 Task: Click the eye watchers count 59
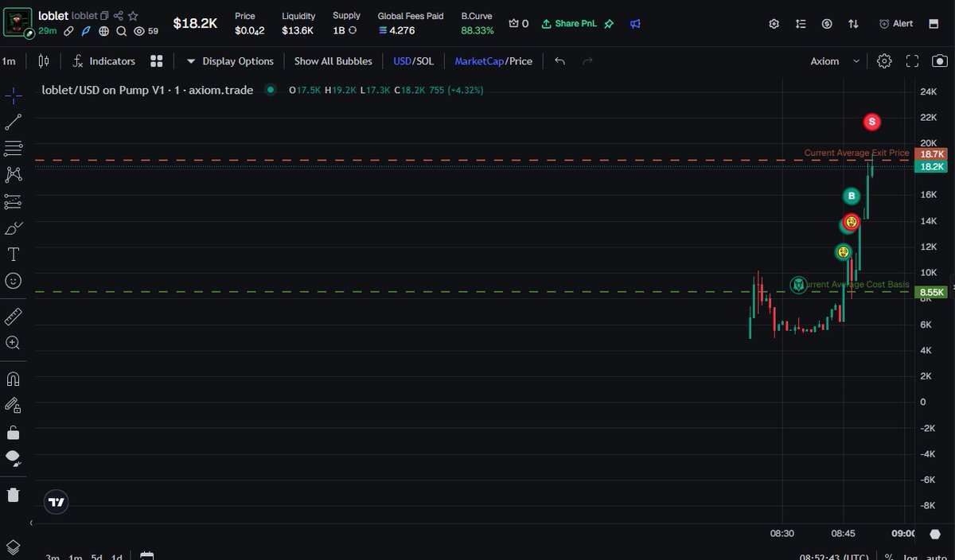click(146, 31)
